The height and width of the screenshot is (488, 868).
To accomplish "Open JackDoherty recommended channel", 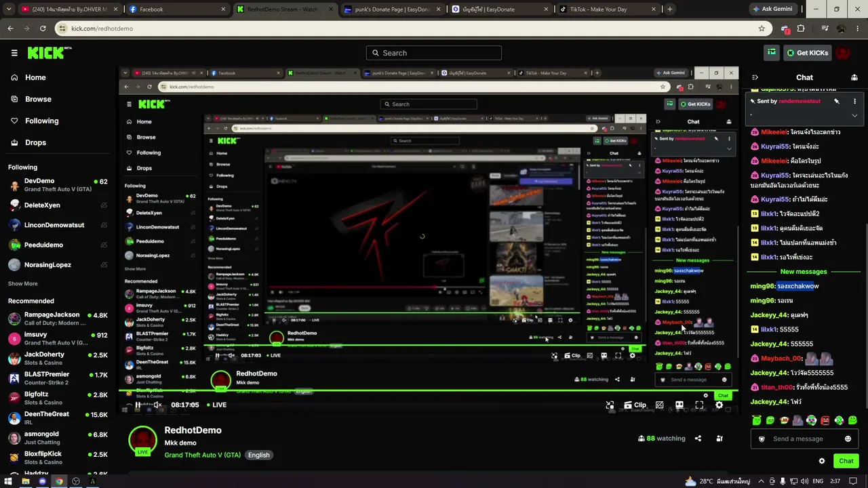I will coord(58,358).
